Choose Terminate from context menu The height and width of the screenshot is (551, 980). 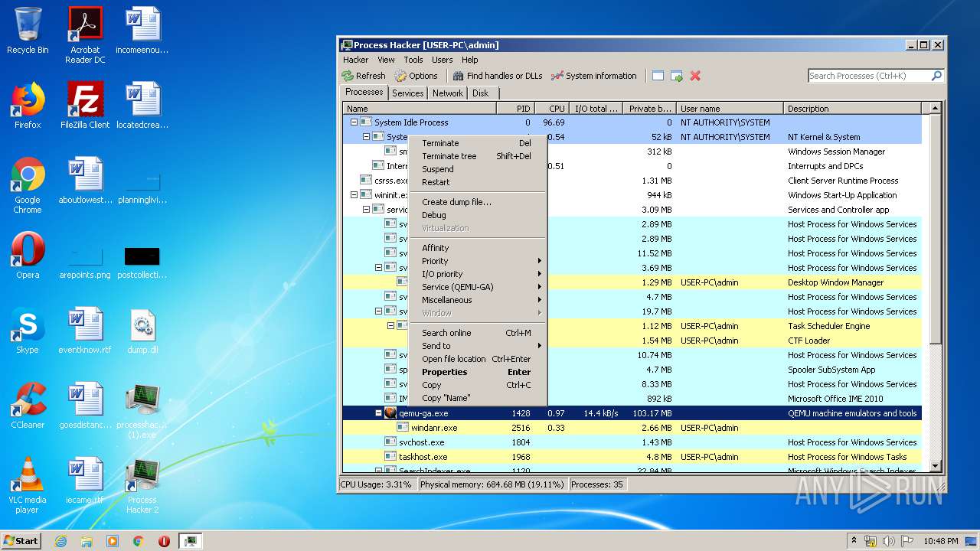click(477, 143)
